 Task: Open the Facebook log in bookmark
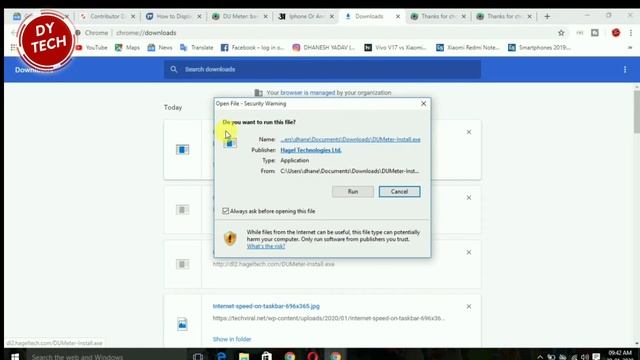pos(253,48)
